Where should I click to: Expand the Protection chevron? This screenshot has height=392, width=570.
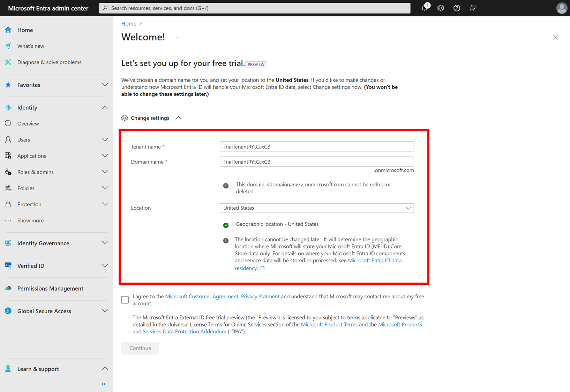[105, 204]
